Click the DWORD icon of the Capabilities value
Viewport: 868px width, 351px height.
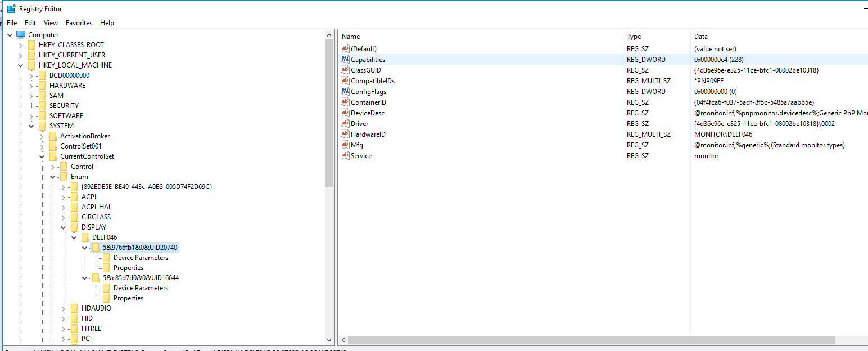coord(345,60)
